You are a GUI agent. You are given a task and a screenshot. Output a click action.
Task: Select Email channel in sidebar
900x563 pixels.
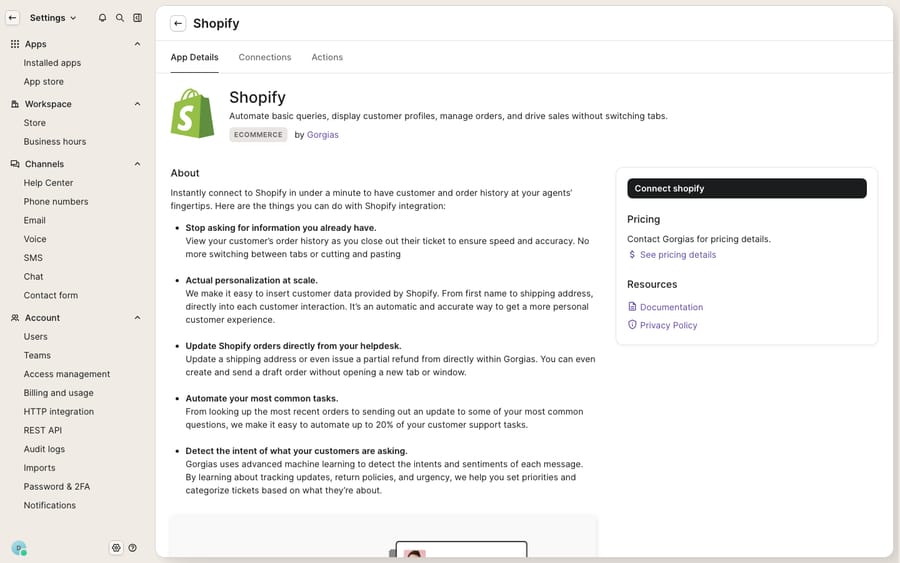click(34, 220)
